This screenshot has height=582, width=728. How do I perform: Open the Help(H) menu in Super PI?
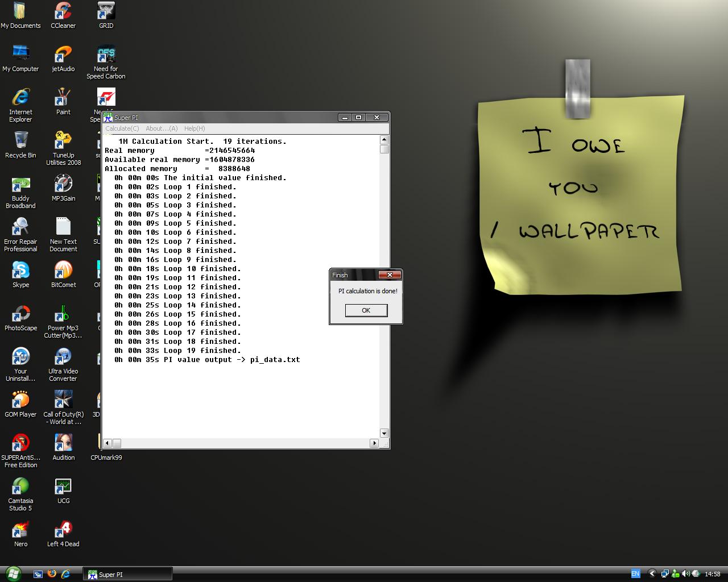195,128
